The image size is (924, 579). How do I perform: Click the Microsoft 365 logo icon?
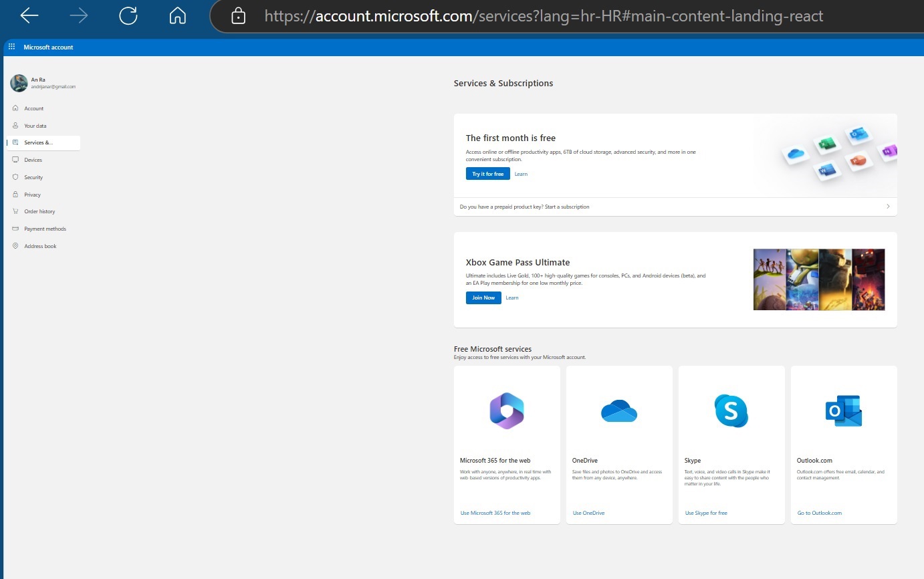coord(507,411)
